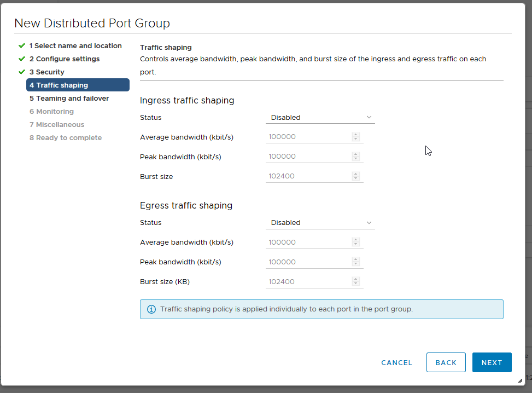
Task: Open the Ingress traffic shaping Status dropdown
Action: pyautogui.click(x=320, y=117)
